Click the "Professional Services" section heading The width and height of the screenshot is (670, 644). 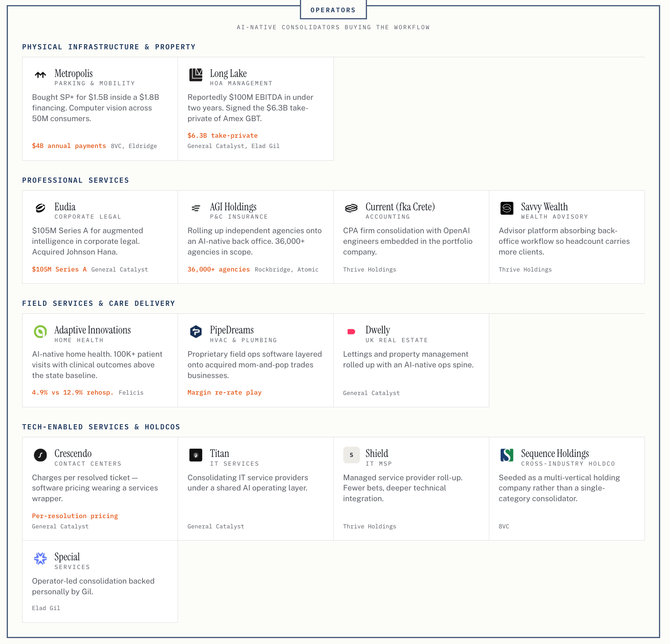coord(76,180)
